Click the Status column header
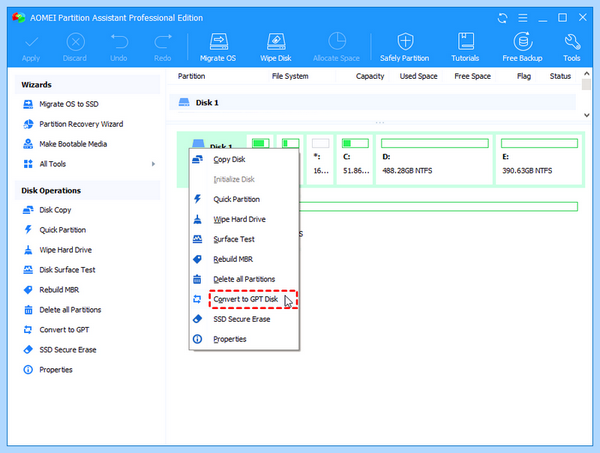The height and width of the screenshot is (453, 600). point(560,76)
